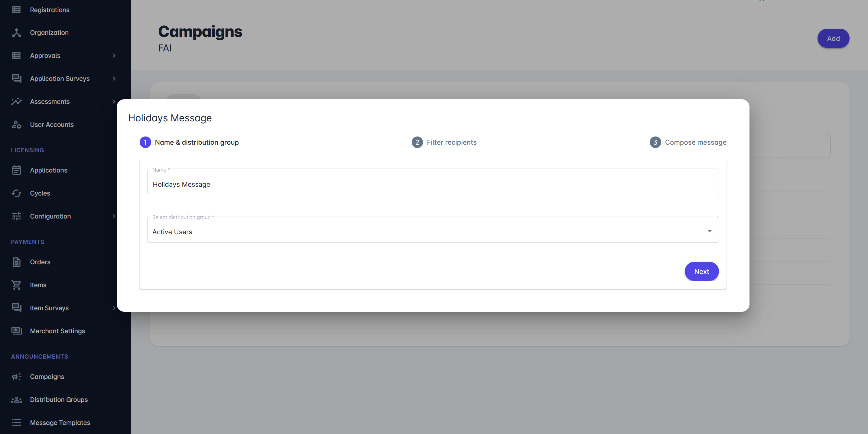Click the Merchant Settings payment icon
868x434 pixels.
tap(16, 331)
